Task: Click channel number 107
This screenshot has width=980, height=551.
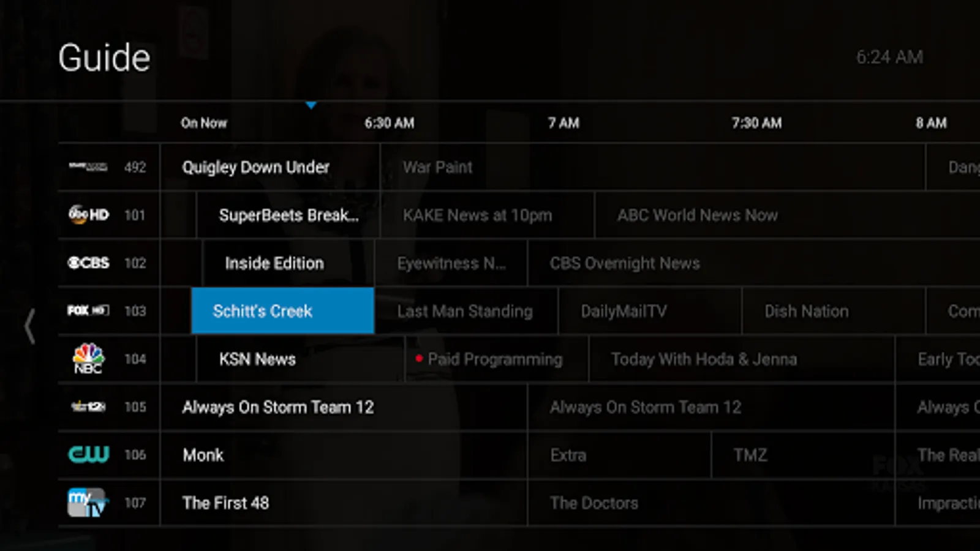Action: click(135, 503)
